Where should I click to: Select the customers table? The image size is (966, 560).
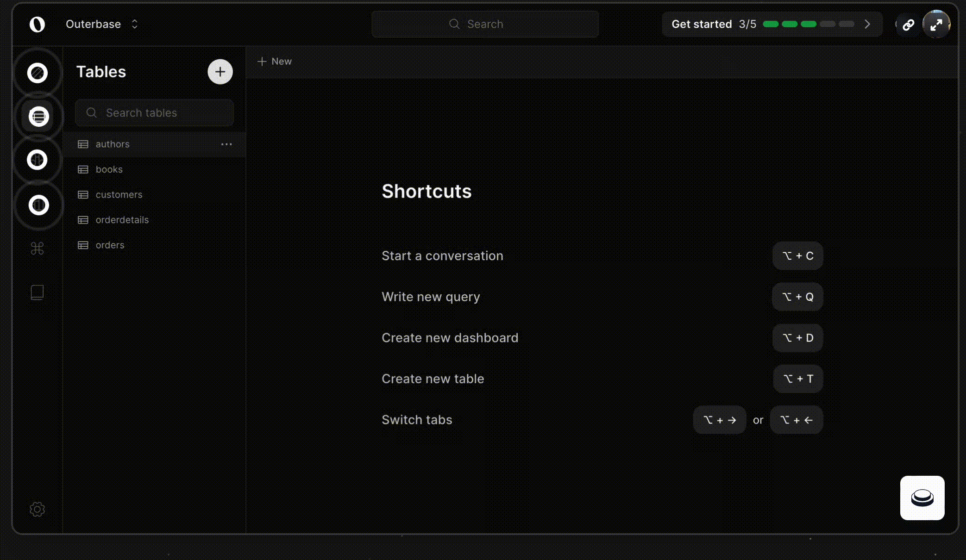(x=119, y=195)
